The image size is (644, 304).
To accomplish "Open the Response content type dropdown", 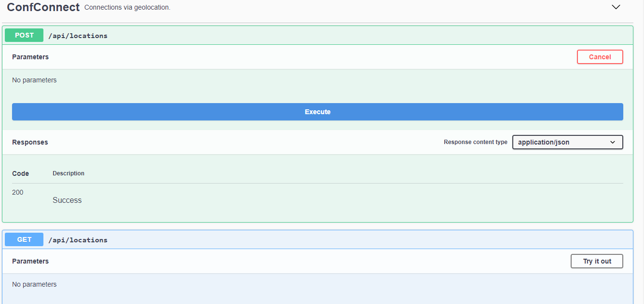I will [x=567, y=142].
